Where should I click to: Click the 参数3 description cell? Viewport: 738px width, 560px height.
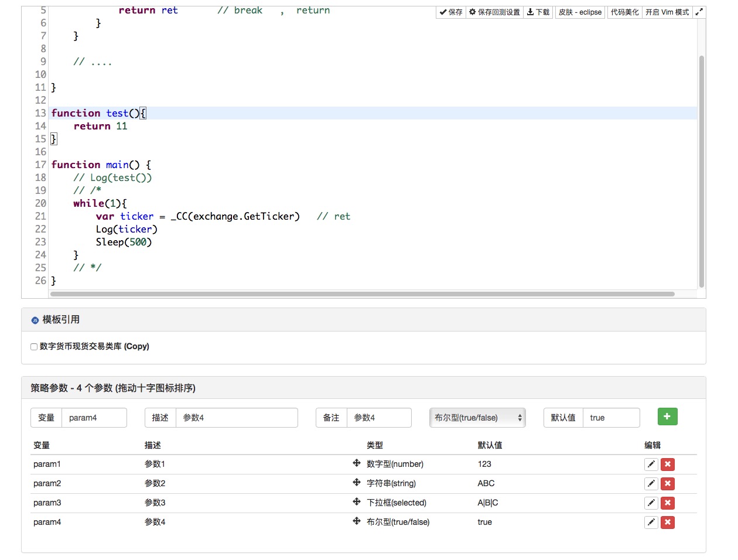point(155,503)
